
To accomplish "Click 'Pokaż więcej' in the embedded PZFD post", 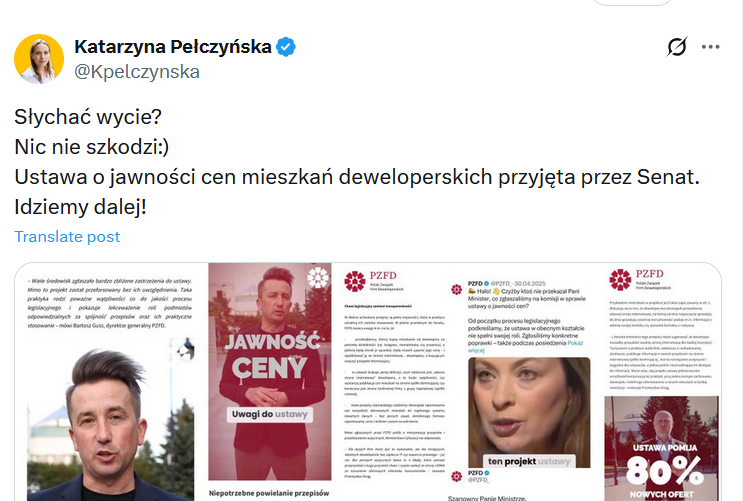I will 526,346.
